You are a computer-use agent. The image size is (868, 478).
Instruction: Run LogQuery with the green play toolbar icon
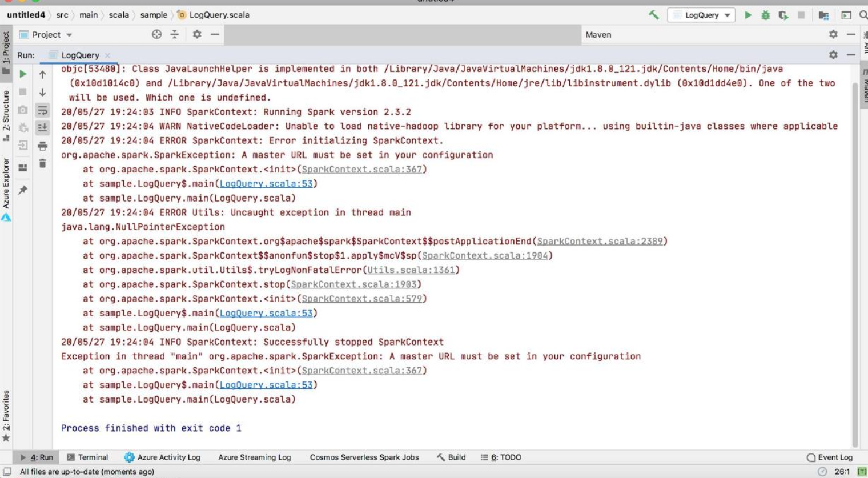749,15
